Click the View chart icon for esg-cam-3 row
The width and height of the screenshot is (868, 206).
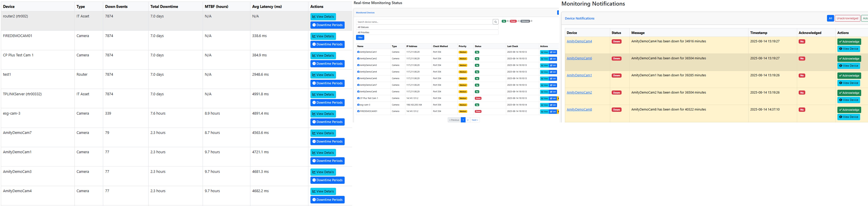[543, 105]
